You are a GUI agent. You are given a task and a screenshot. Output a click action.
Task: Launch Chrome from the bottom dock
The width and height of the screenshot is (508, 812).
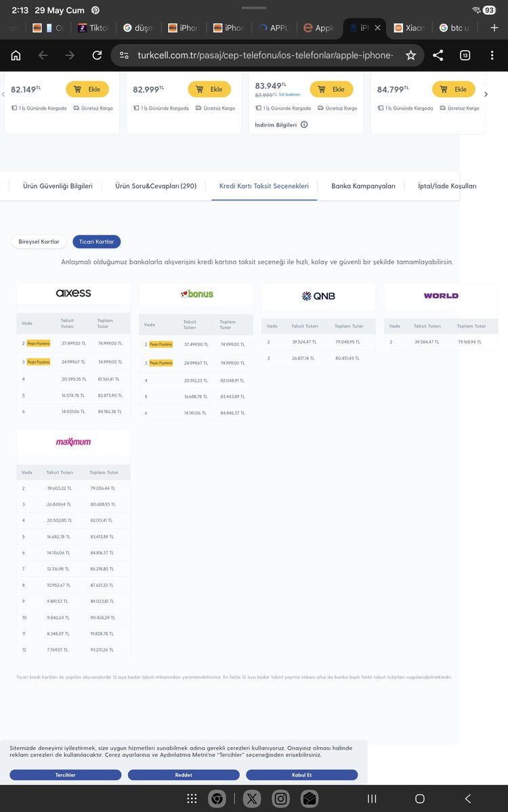217,798
